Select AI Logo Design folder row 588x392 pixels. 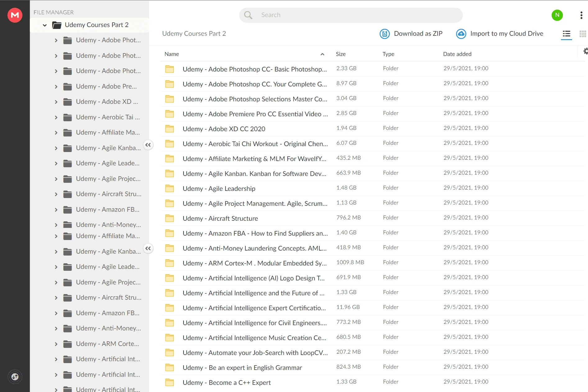point(372,278)
